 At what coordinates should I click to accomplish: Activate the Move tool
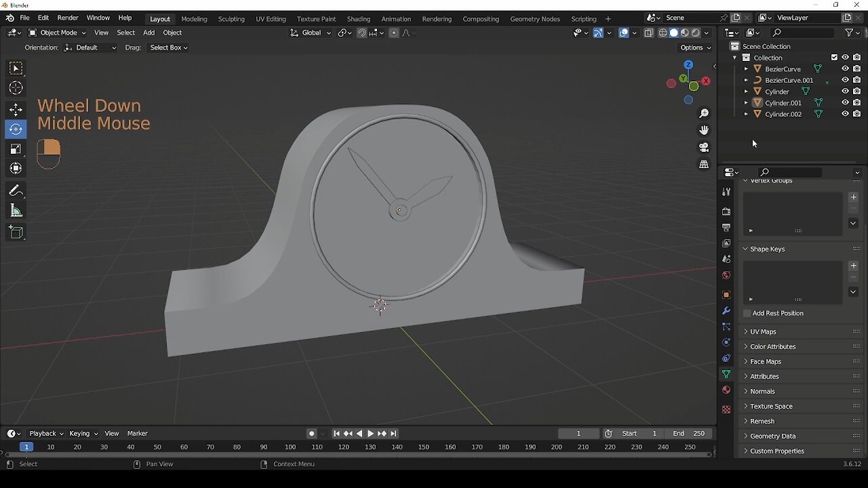point(16,110)
